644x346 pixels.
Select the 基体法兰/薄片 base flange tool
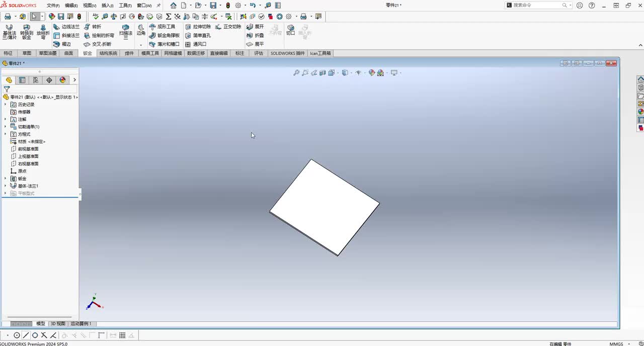(x=9, y=32)
